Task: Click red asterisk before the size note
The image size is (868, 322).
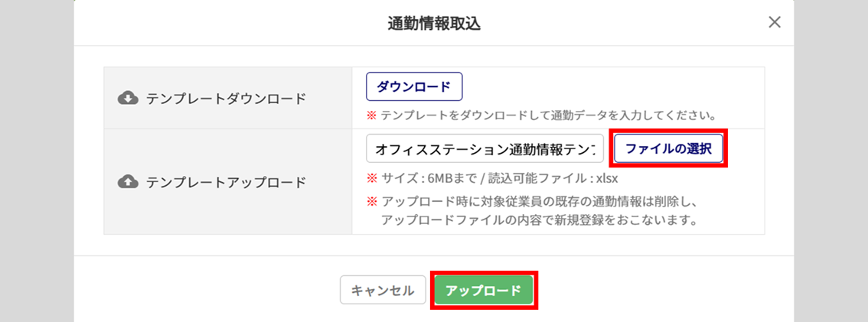Action: (x=372, y=178)
